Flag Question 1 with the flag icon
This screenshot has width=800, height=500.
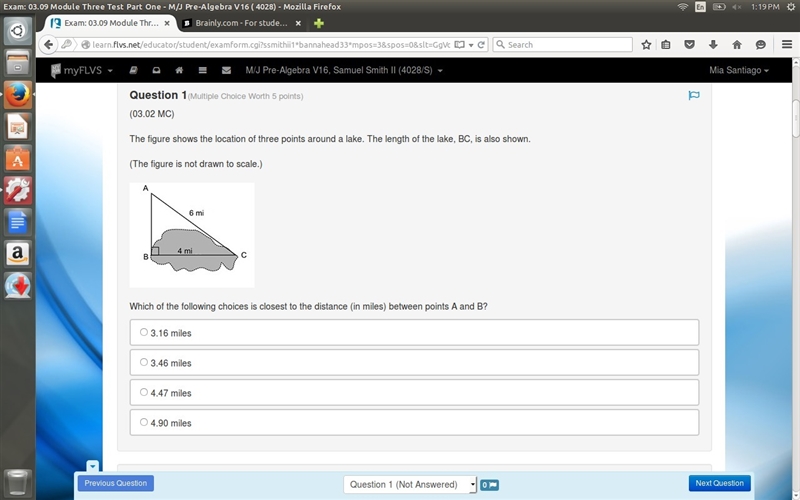click(693, 95)
